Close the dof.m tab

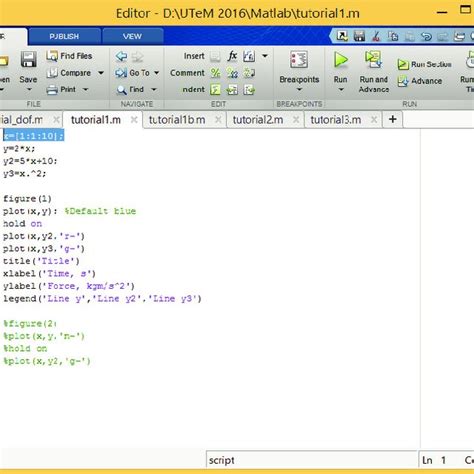click(57, 119)
